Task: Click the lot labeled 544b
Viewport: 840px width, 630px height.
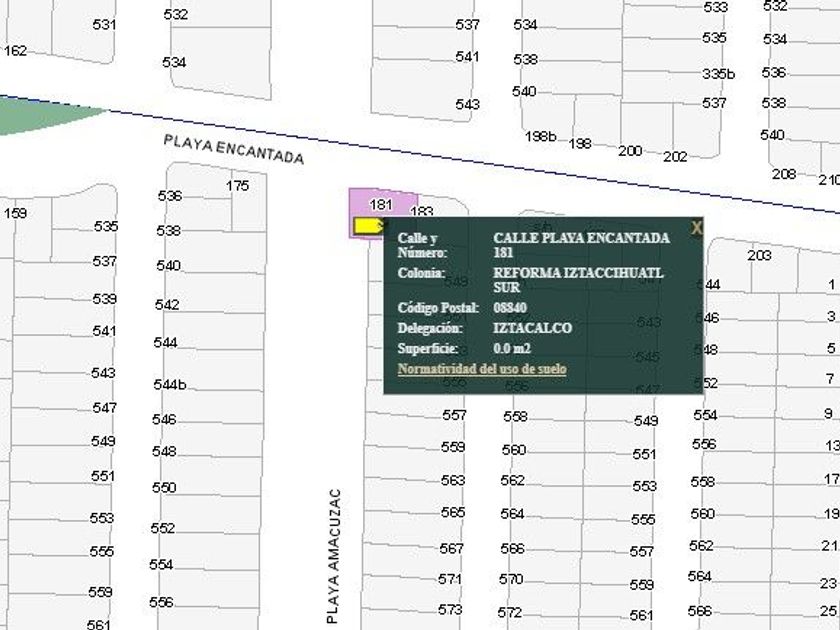Action: (x=170, y=385)
